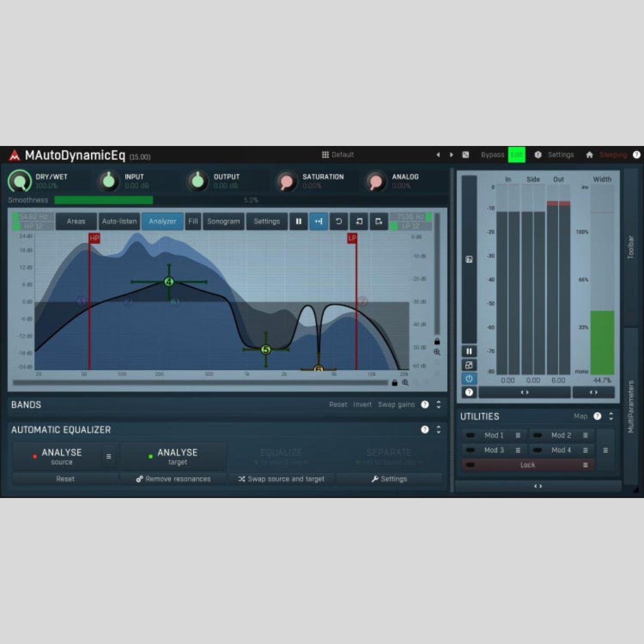644x644 pixels.
Task: Toggle the blue snap-to-edge icon
Action: pyautogui.click(x=319, y=221)
